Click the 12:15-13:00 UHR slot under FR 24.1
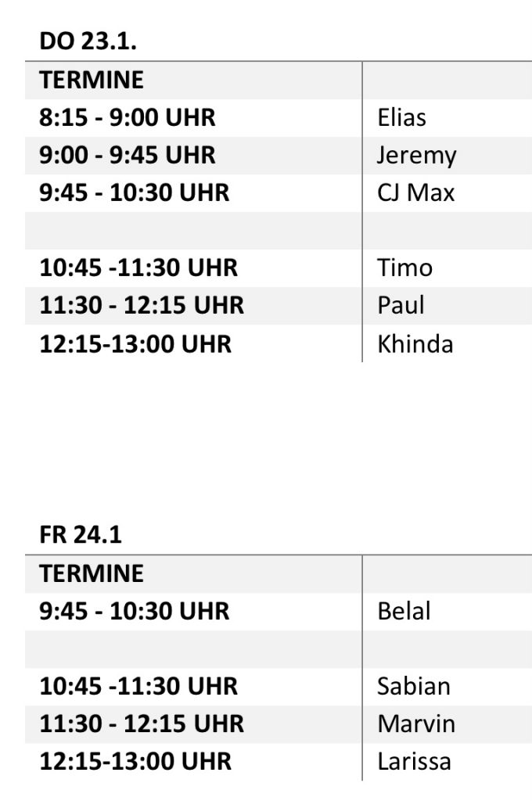Viewport: 532px width, 801px height. 135,762
